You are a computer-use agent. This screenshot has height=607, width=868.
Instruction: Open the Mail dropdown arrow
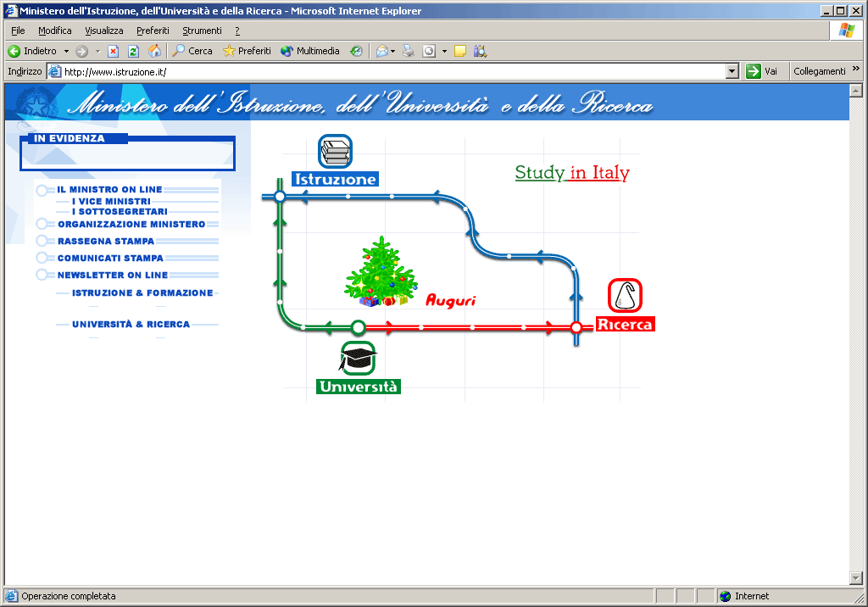(x=393, y=51)
